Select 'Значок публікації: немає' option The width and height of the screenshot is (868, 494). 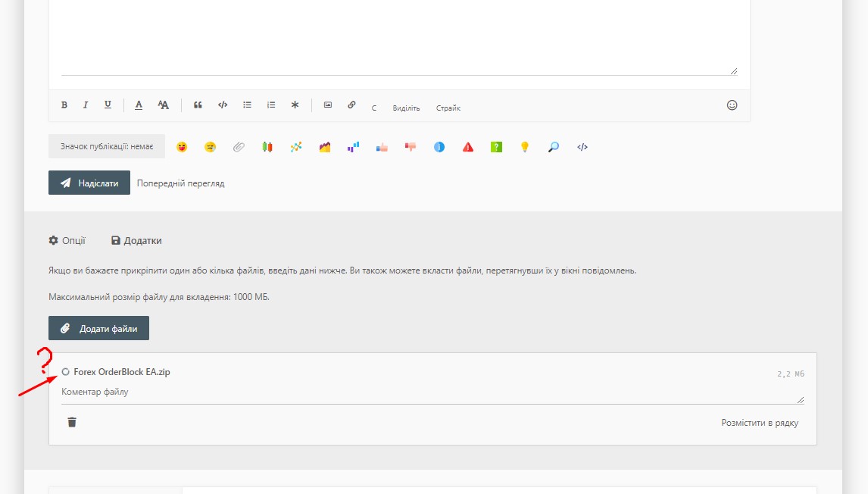pos(107,146)
